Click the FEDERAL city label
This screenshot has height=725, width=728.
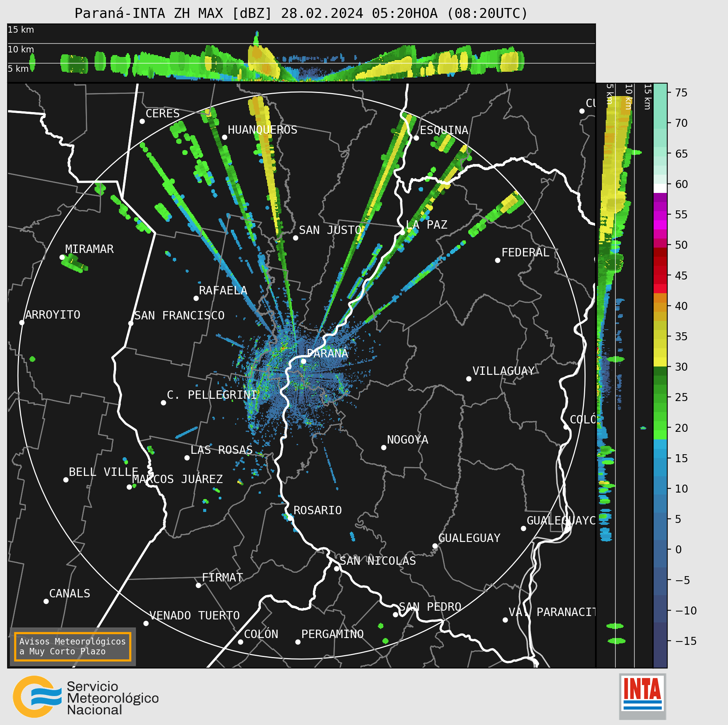pos(526,253)
